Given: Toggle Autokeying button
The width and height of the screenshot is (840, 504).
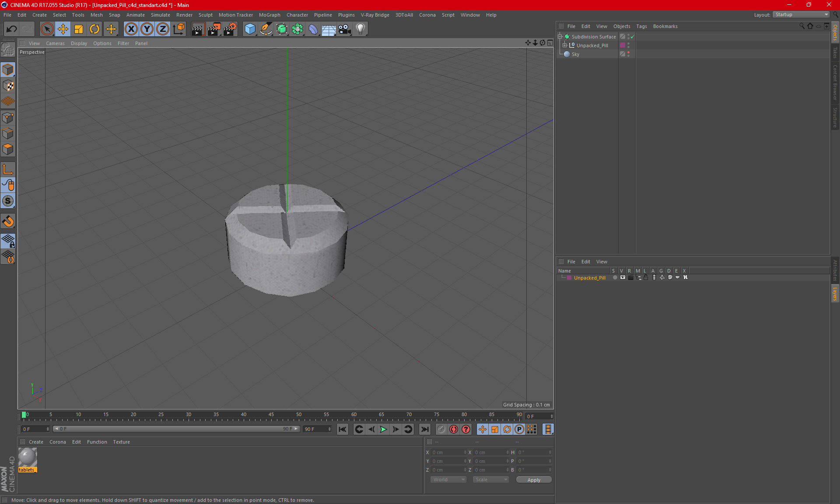Looking at the screenshot, I should [x=454, y=429].
